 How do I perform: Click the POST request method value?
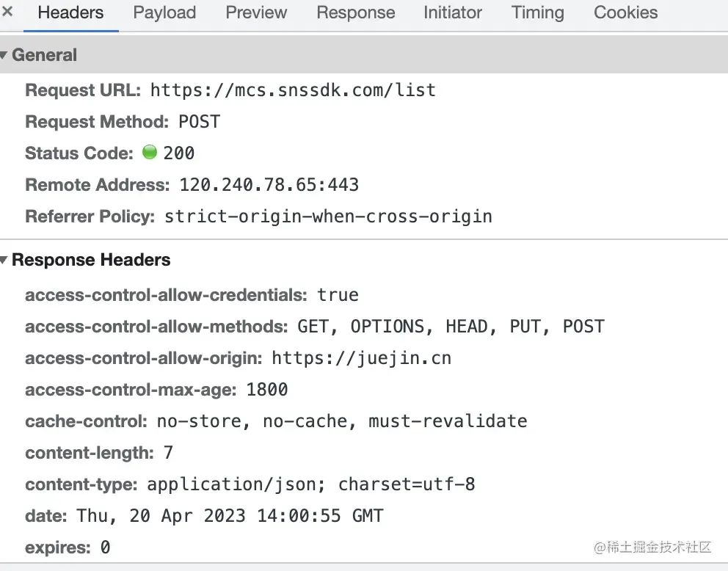coord(199,122)
